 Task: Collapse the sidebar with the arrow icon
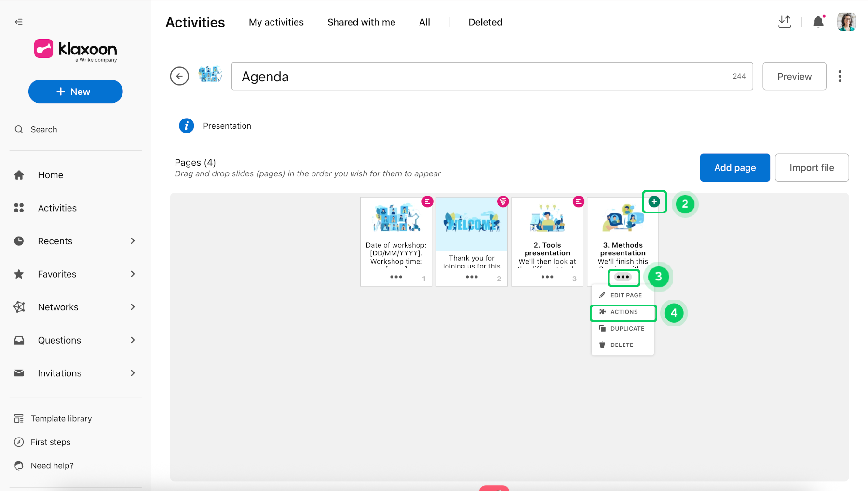(19, 22)
